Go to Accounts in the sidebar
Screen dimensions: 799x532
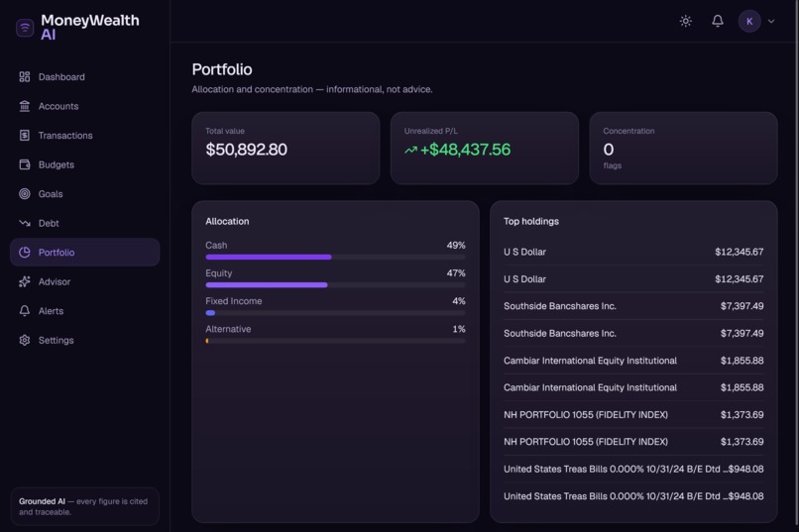(x=84, y=106)
